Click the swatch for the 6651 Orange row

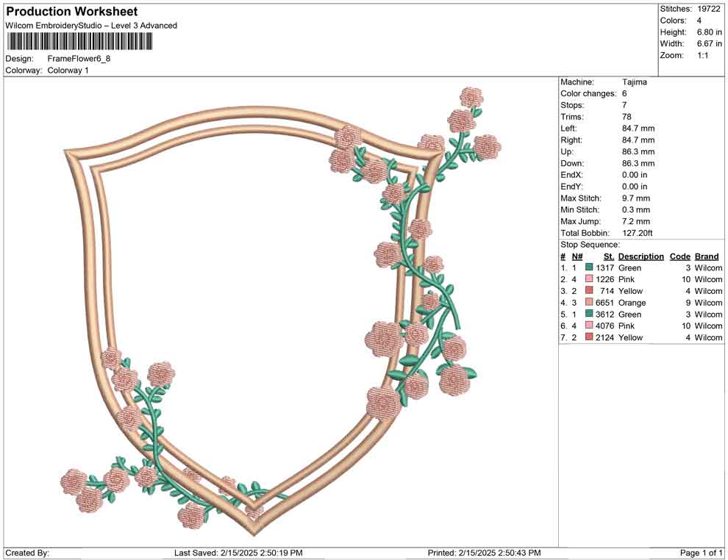589,302
